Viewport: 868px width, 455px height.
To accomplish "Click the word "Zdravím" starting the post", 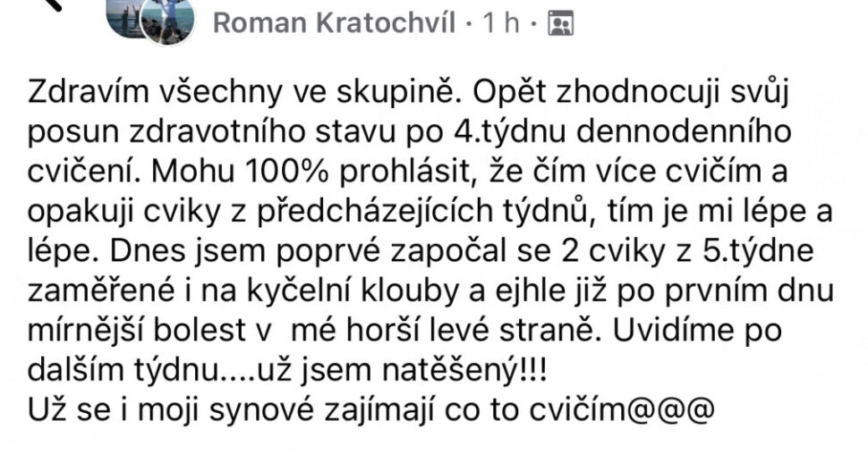I will [x=82, y=91].
